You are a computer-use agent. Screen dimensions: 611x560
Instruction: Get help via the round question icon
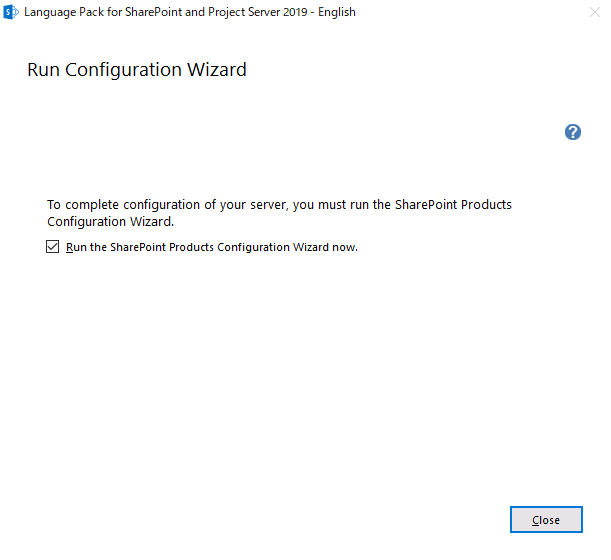point(572,132)
